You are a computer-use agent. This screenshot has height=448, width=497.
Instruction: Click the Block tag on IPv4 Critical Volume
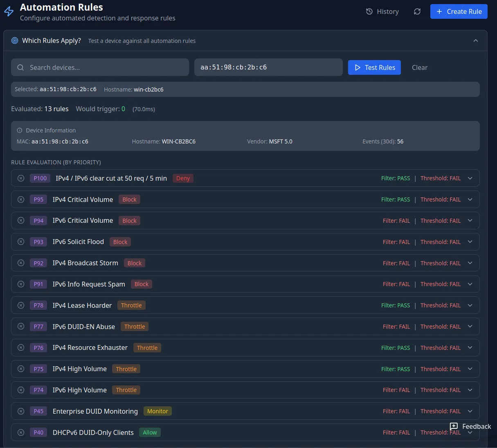pos(129,199)
